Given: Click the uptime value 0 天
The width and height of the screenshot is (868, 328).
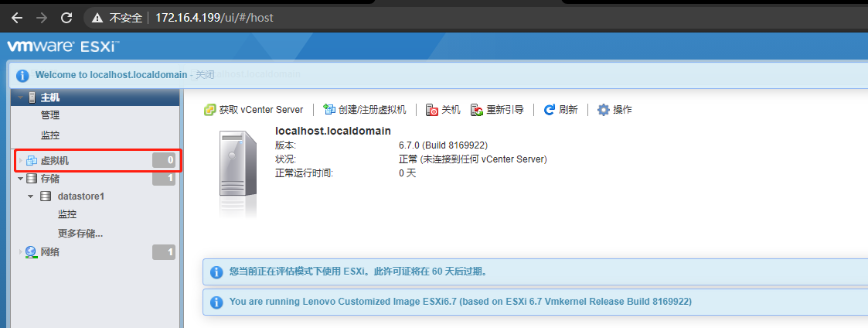Looking at the screenshot, I should (407, 173).
